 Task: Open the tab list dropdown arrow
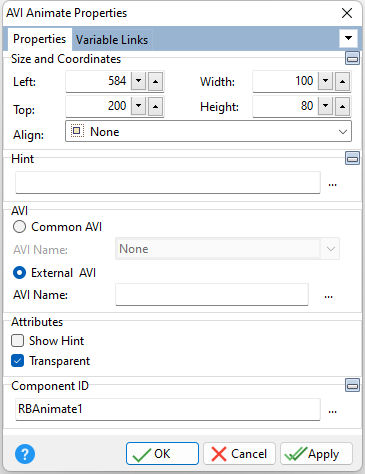click(348, 38)
